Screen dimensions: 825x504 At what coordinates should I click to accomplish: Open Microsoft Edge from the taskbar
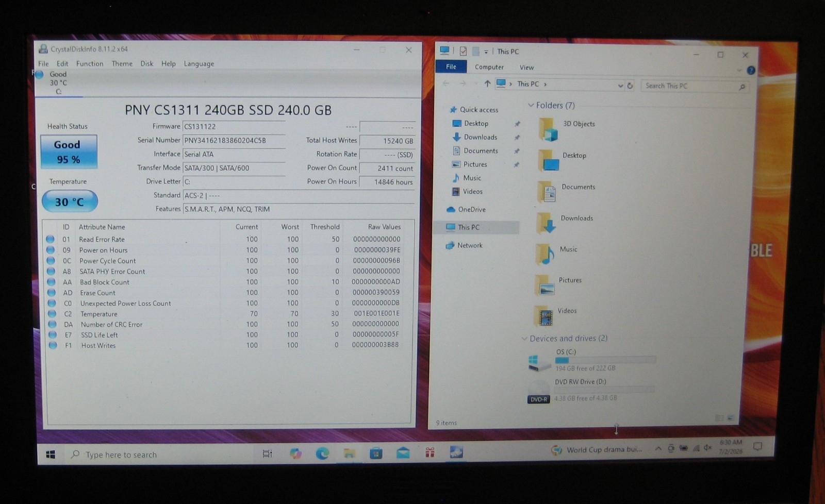[x=322, y=453]
